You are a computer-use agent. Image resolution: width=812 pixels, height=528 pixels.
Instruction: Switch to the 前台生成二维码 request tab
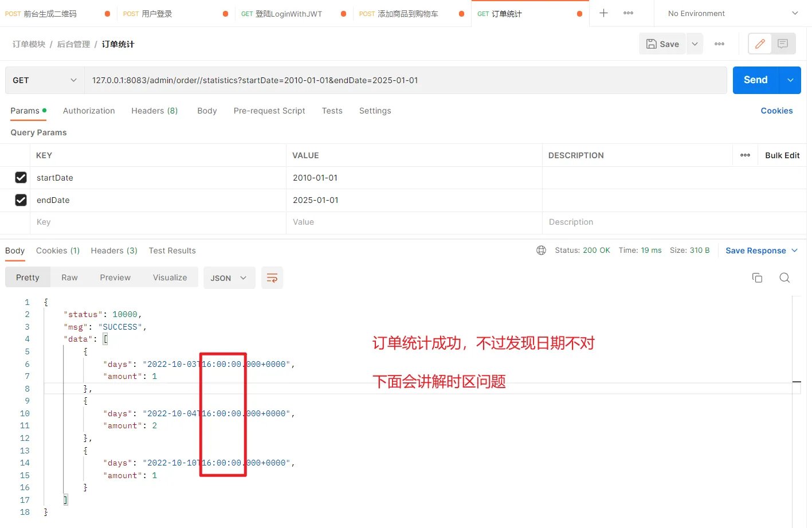pyautogui.click(x=50, y=14)
